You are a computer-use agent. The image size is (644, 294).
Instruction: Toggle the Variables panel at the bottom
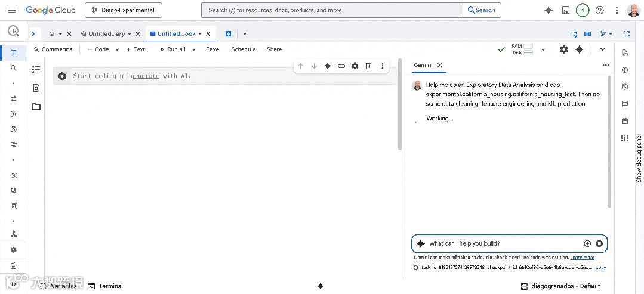click(58, 286)
